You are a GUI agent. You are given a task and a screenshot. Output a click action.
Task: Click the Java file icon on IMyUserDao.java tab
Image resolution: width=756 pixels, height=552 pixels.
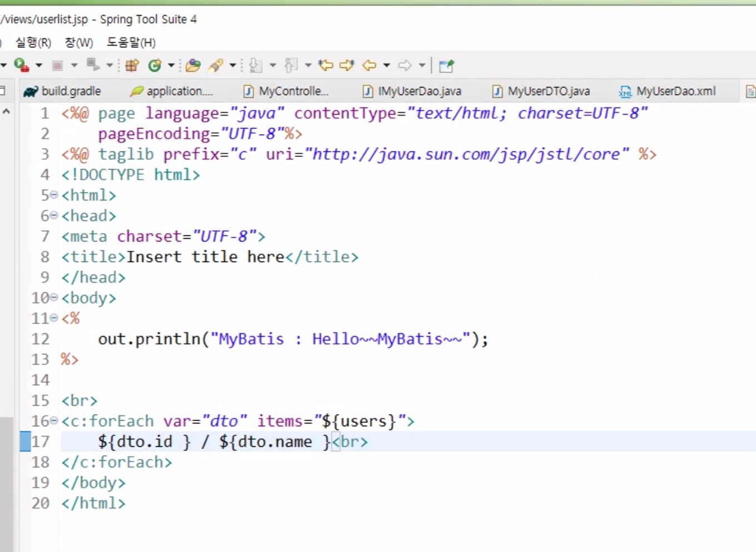pos(368,91)
